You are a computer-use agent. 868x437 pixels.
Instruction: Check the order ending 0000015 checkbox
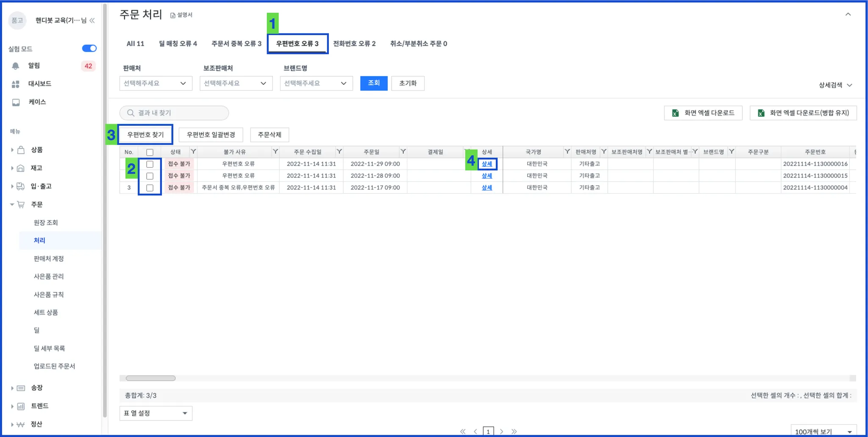[x=150, y=176]
